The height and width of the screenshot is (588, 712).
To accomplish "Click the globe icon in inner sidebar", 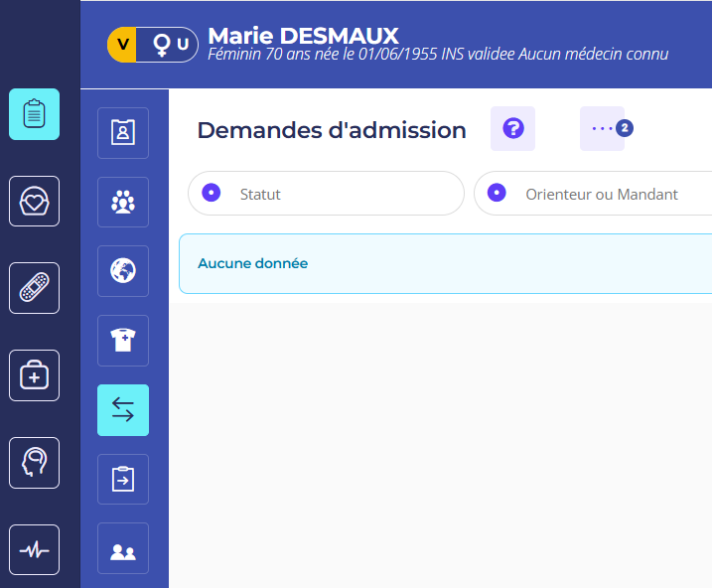I will click(123, 271).
